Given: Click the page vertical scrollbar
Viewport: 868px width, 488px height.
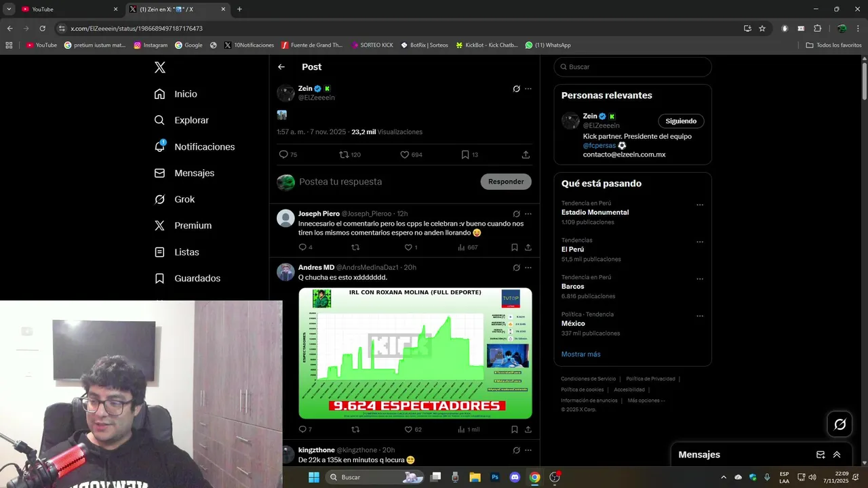Looking at the screenshot, I should pos(865,81).
